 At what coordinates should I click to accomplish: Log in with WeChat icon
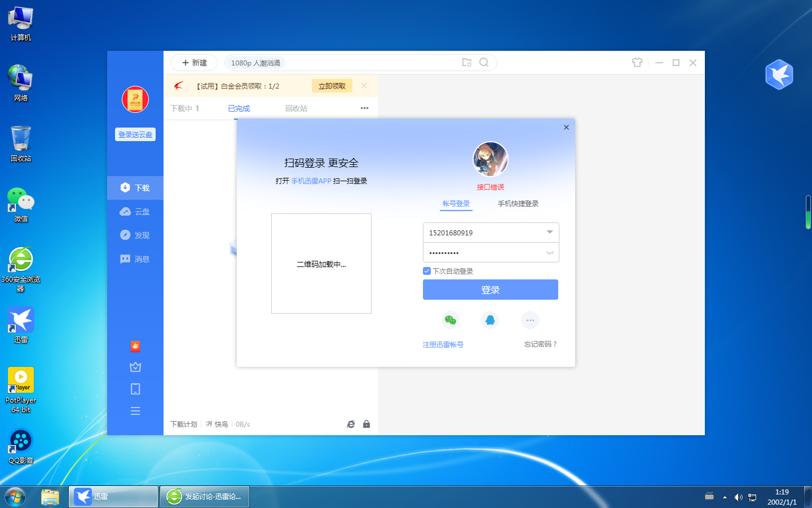[x=451, y=319]
